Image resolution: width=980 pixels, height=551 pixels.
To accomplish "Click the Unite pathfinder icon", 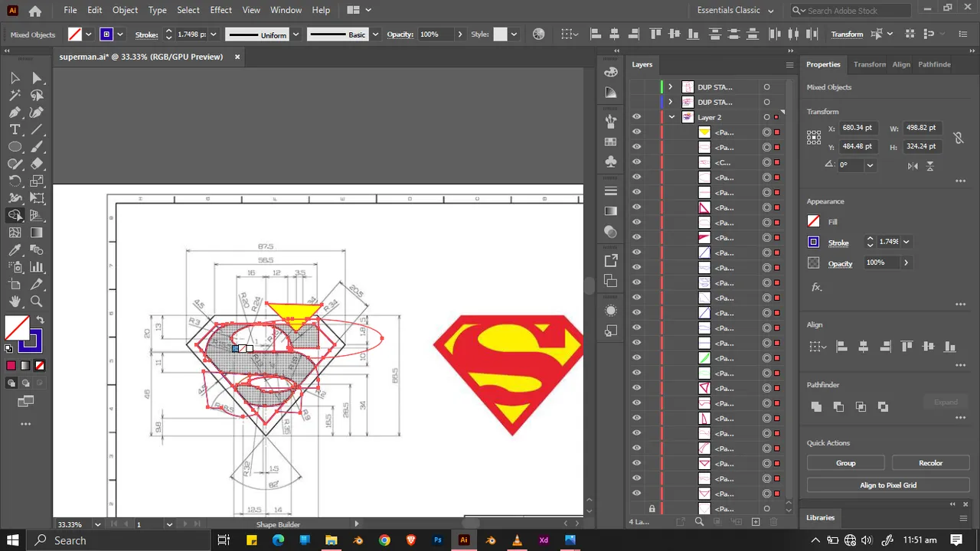I will 816,407.
